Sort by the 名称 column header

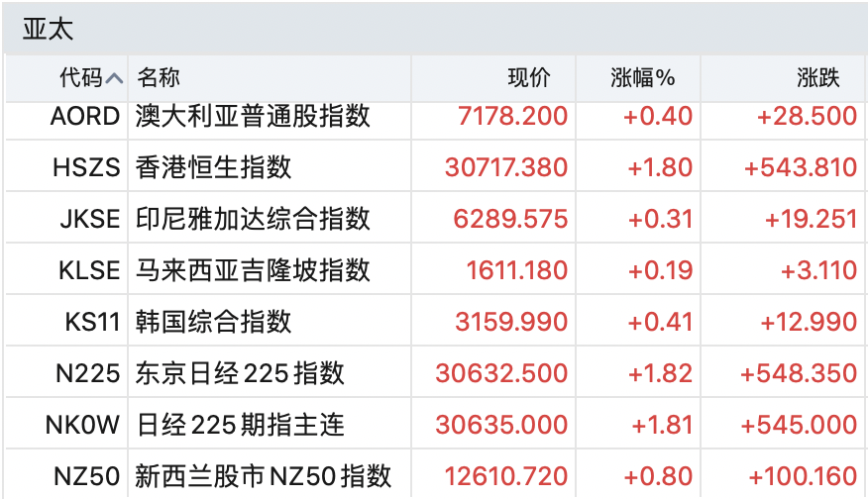click(x=270, y=78)
